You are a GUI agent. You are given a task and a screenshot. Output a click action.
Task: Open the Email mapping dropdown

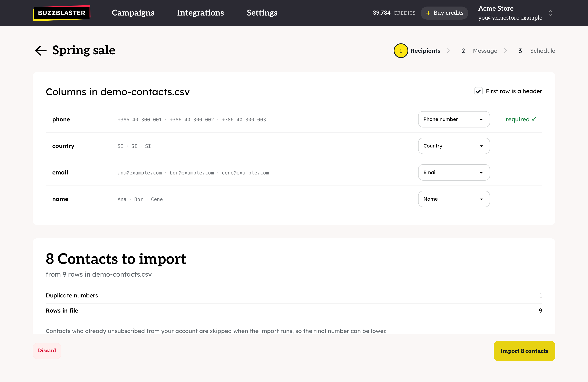point(454,172)
